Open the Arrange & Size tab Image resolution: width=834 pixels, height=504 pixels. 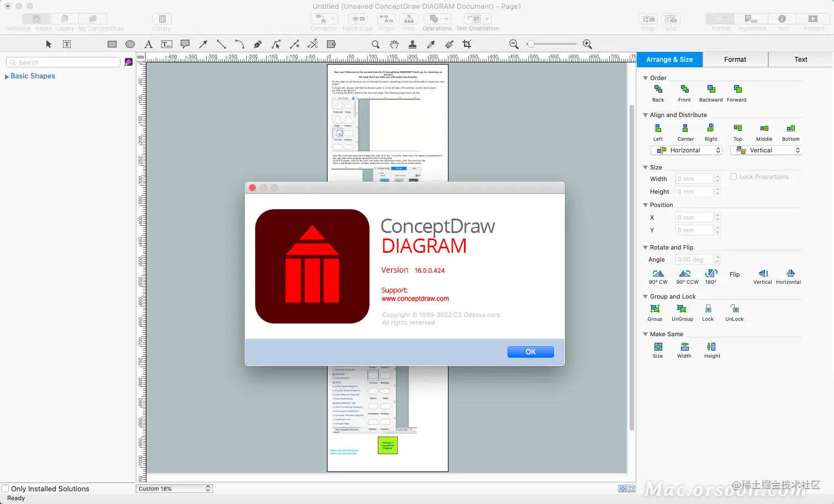pyautogui.click(x=669, y=60)
